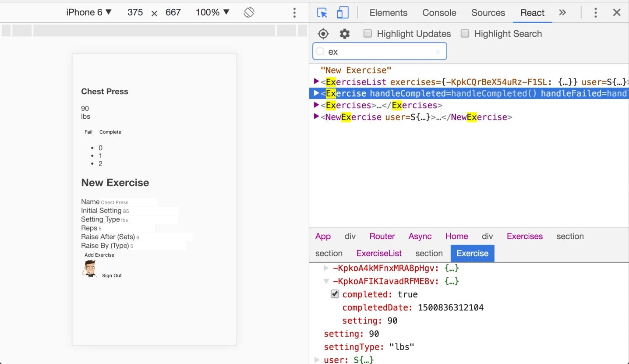Click the React component search field
629x364 pixels.
pos(379,52)
